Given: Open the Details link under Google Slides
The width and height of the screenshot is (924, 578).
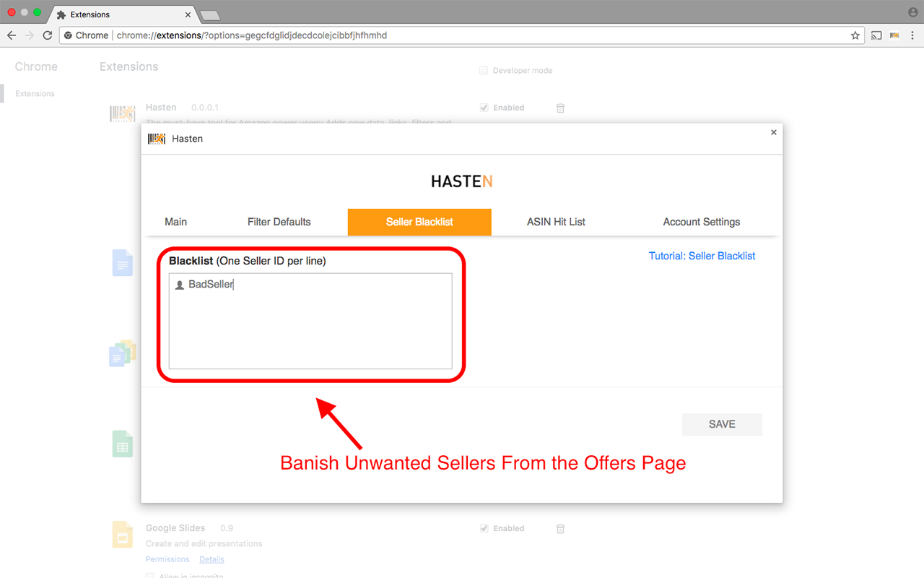Looking at the screenshot, I should tap(212, 559).
